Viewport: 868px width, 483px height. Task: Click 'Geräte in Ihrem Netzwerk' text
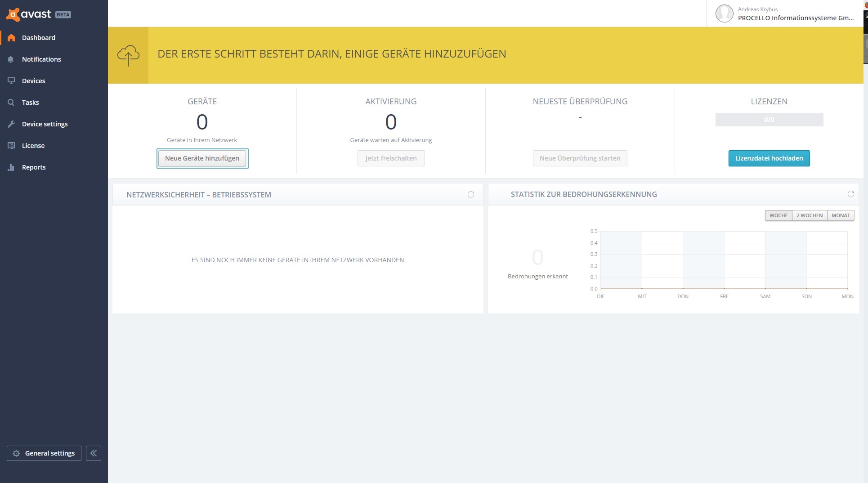pyautogui.click(x=202, y=140)
